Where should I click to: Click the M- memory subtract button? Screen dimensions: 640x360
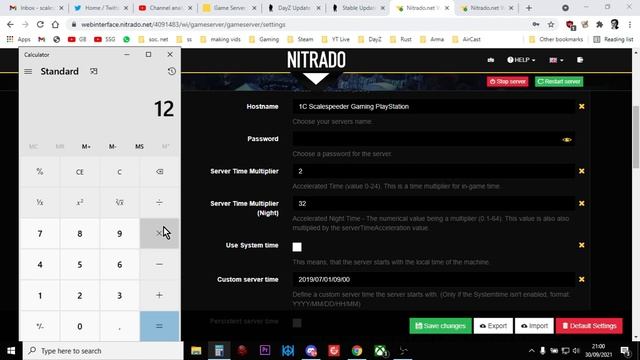[113, 147]
